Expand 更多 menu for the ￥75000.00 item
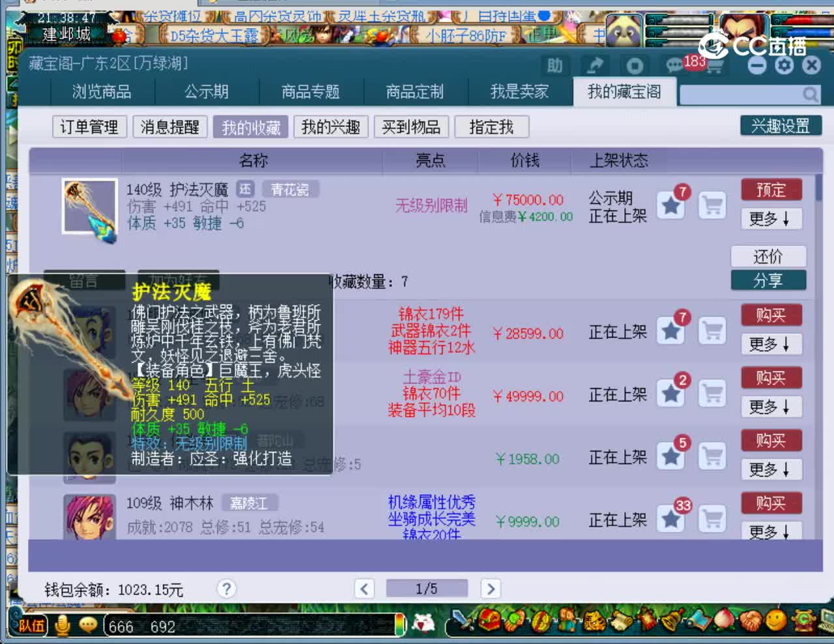Viewport: 834px width, 644px height. point(771,218)
